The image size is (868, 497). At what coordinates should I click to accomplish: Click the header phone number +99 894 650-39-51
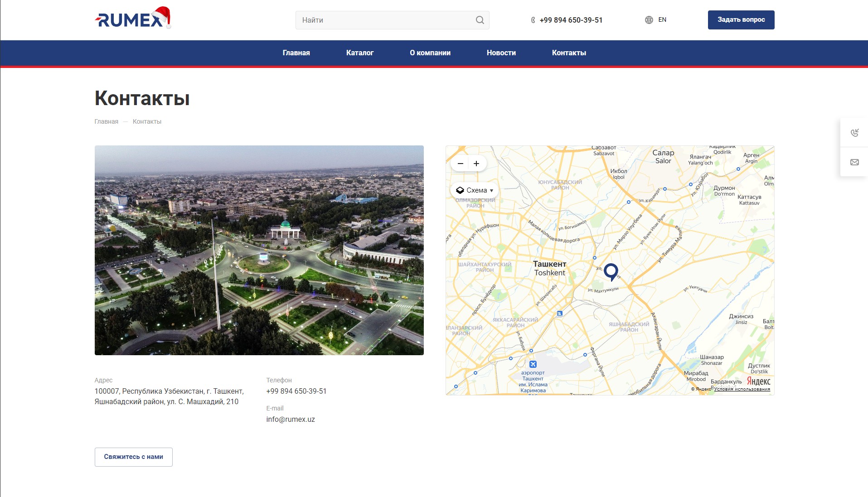571,20
